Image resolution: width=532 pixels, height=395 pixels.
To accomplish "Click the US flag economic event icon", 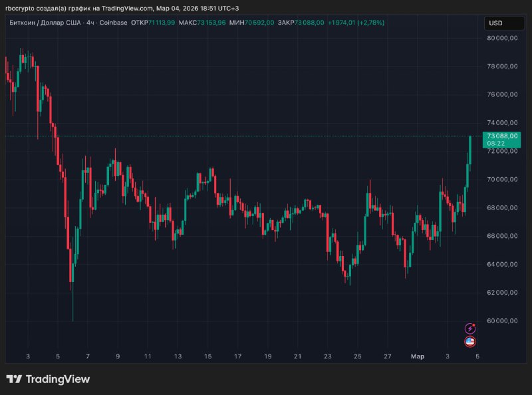I will point(470,342).
